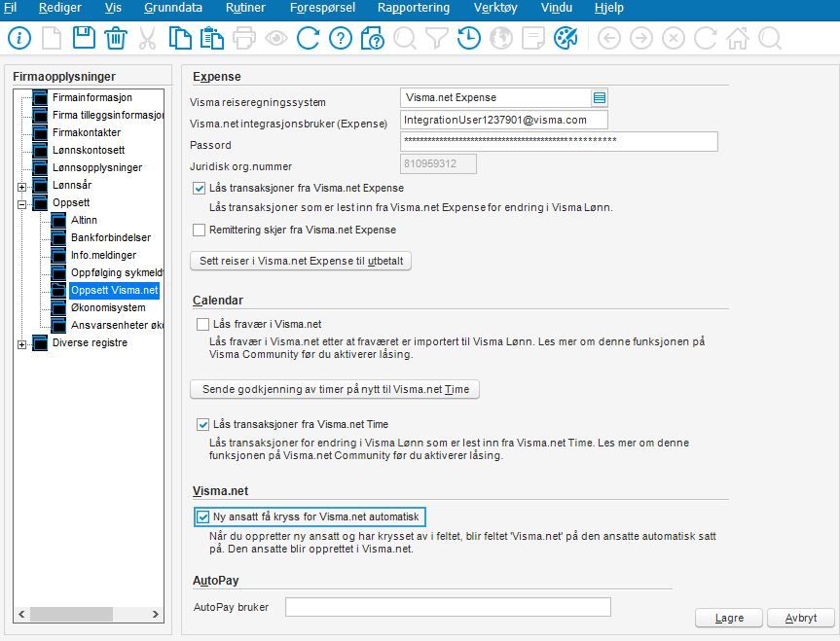The height and width of the screenshot is (641, 840).
Task: Open the Rapportering menu
Action: click(414, 8)
